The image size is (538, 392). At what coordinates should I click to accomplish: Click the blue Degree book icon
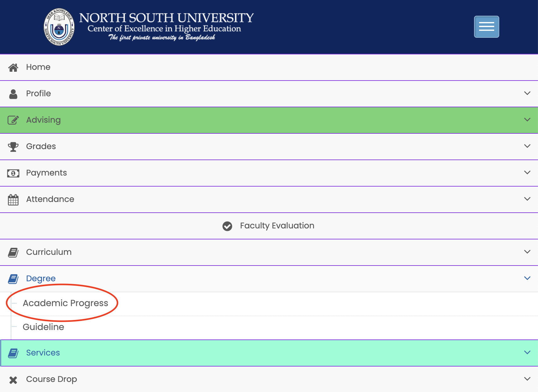13,279
